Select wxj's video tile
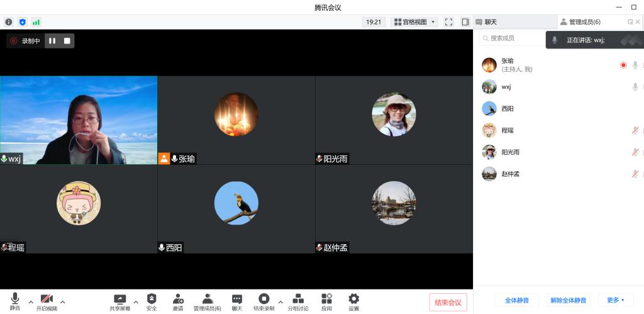Image resolution: width=644 pixels, height=314 pixels. (x=79, y=120)
